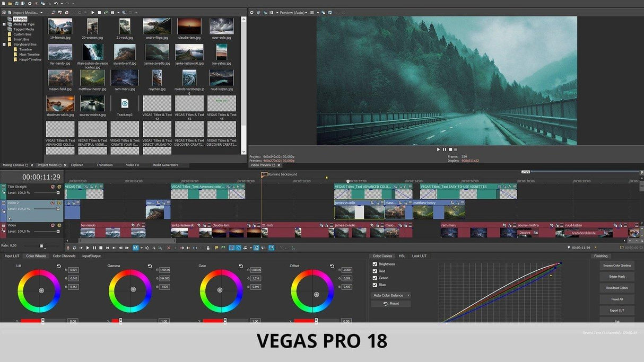
Task: Expand the Media By Type tree node
Action: (x=4, y=24)
